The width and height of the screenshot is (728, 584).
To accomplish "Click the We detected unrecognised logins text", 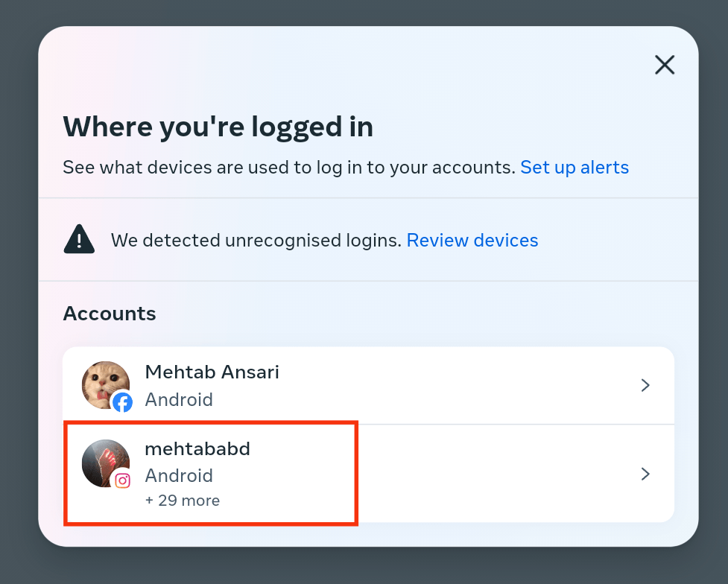I will pos(256,241).
